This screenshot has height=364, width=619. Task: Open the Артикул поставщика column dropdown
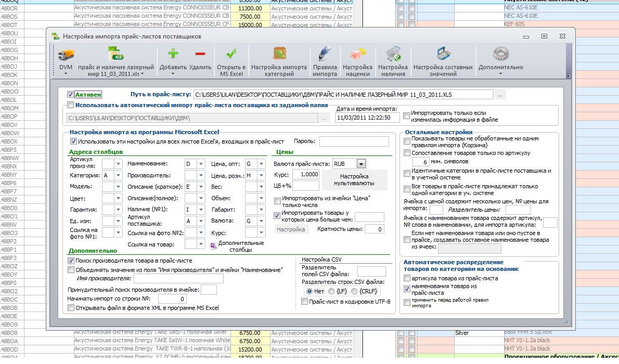tap(201, 221)
